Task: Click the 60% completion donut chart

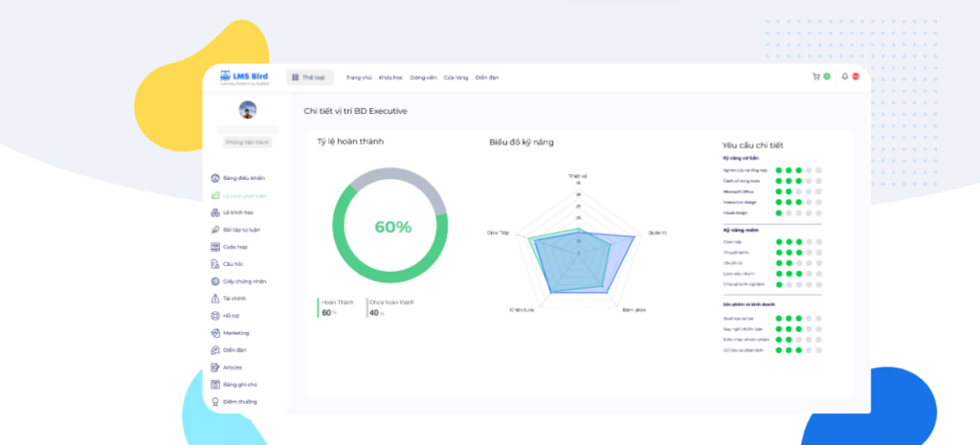Action: coord(390,227)
